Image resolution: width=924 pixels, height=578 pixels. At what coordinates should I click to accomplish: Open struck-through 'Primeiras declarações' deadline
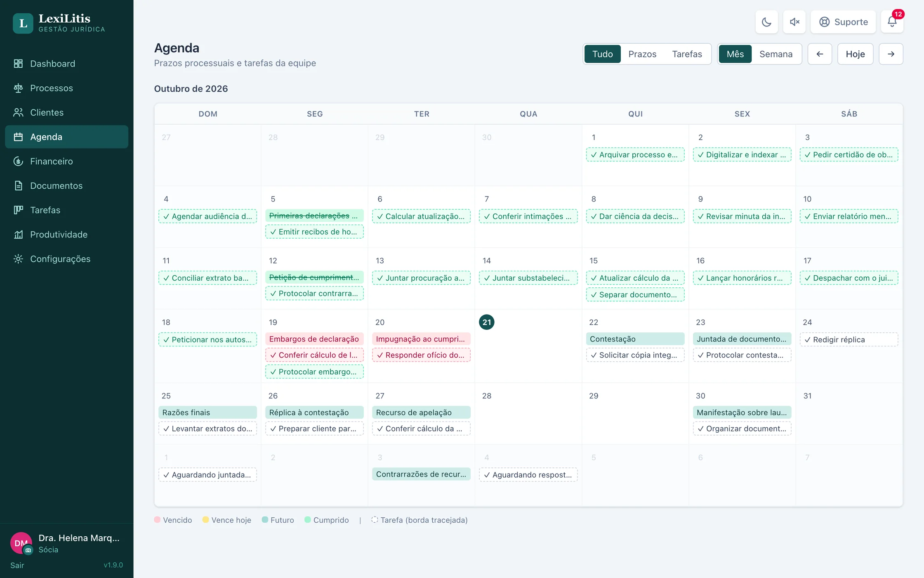(x=314, y=216)
